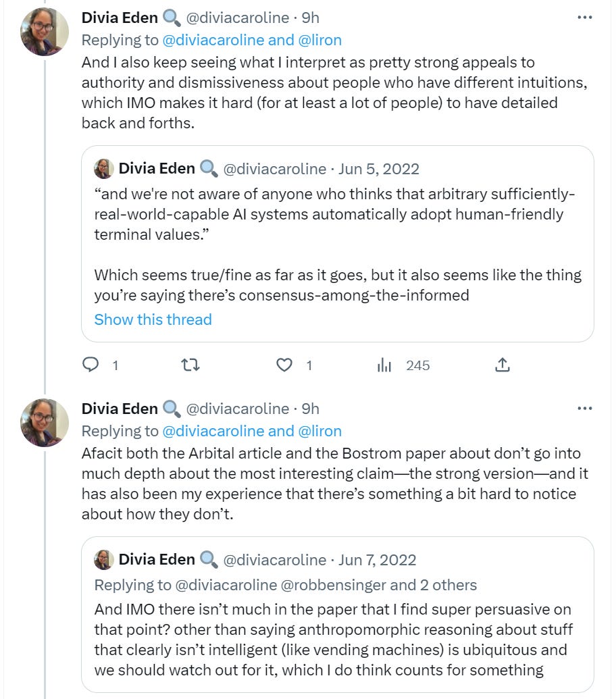
Task: Click Divia Eden name on first tweet
Action: coord(120,18)
